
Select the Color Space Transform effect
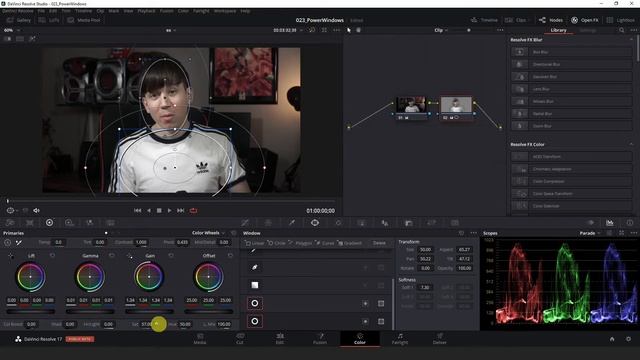[x=571, y=193]
